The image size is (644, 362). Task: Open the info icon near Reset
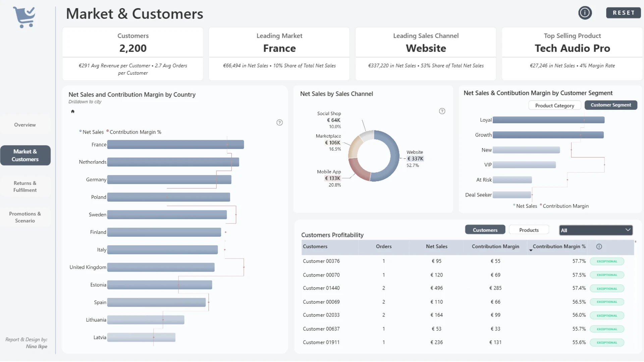(x=585, y=13)
